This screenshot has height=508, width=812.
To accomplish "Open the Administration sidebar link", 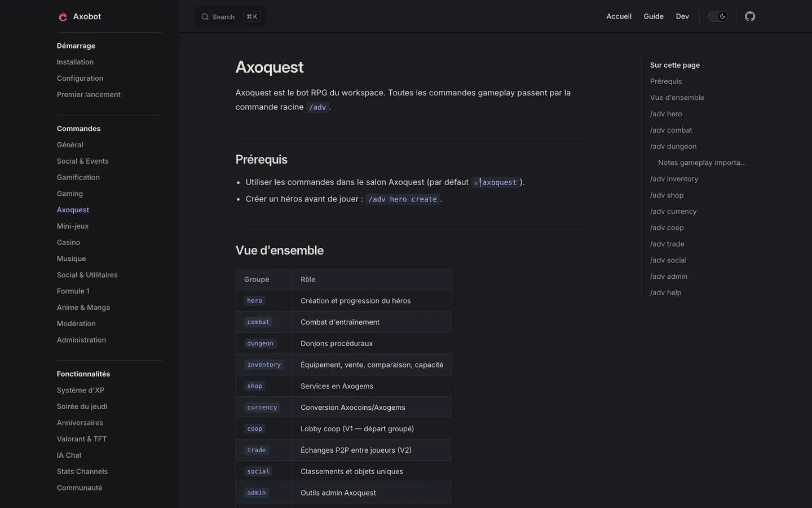I will (81, 340).
